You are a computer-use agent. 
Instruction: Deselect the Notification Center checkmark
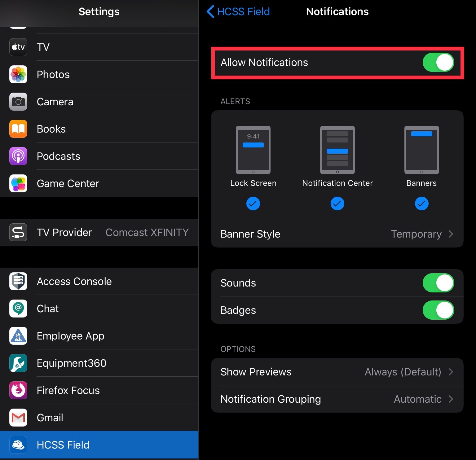pos(337,204)
